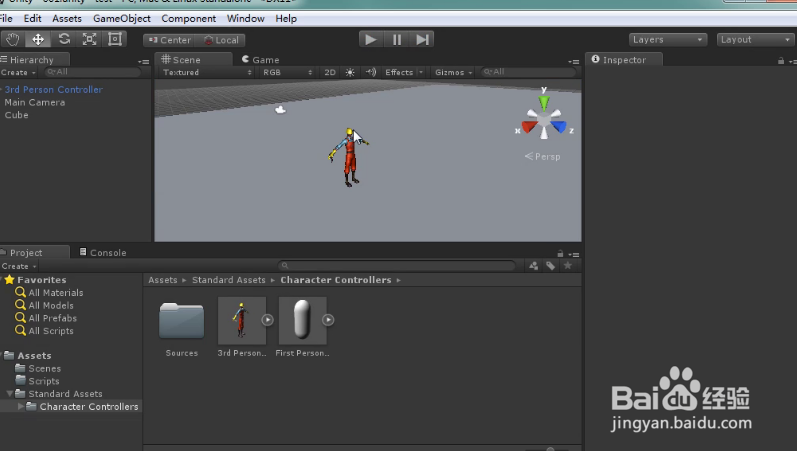This screenshot has width=797, height=451.
Task: Toggle 2D scene view mode
Action: click(330, 72)
